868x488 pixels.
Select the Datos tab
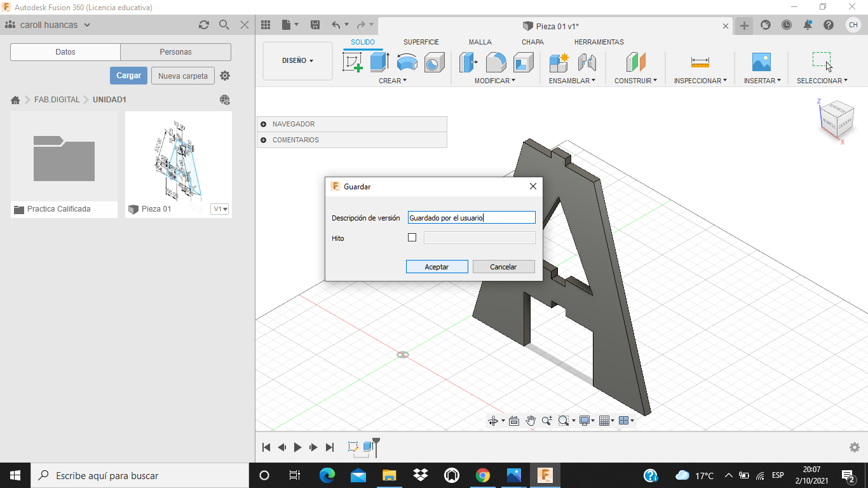point(65,52)
